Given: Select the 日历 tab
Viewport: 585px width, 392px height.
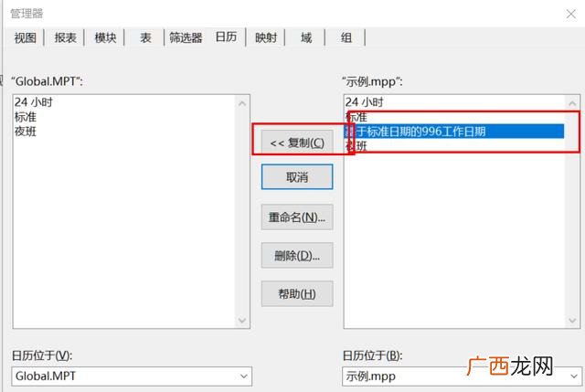Looking at the screenshot, I should (x=226, y=37).
